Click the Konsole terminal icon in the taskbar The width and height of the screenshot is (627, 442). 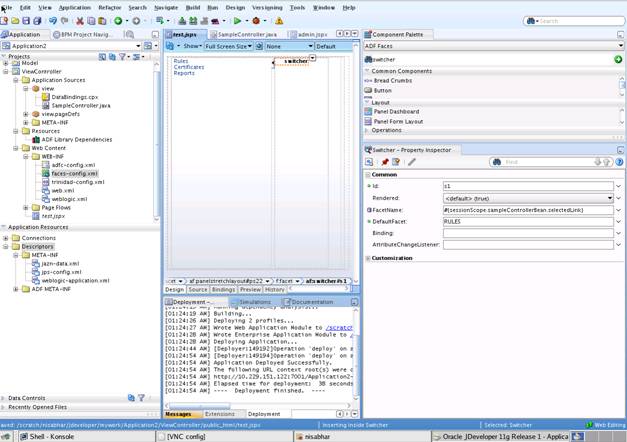tap(24, 436)
